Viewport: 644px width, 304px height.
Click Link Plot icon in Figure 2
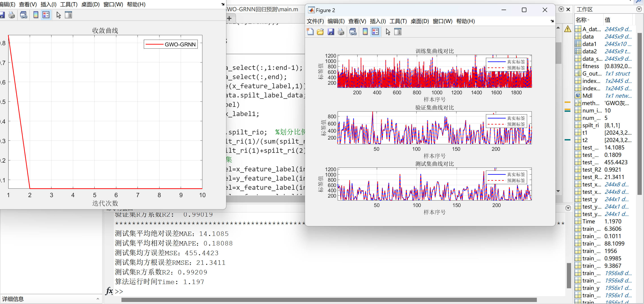point(353,32)
